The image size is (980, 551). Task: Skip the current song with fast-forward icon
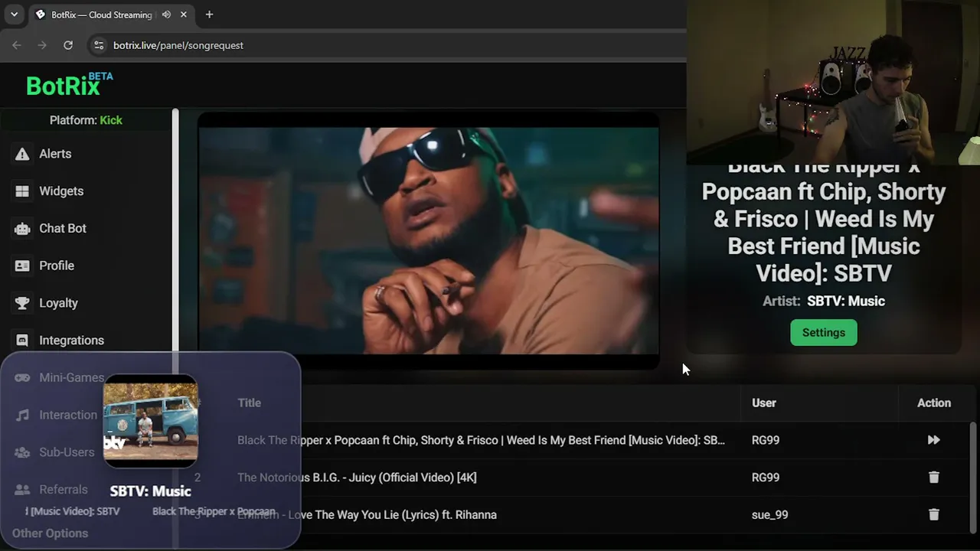pyautogui.click(x=933, y=440)
